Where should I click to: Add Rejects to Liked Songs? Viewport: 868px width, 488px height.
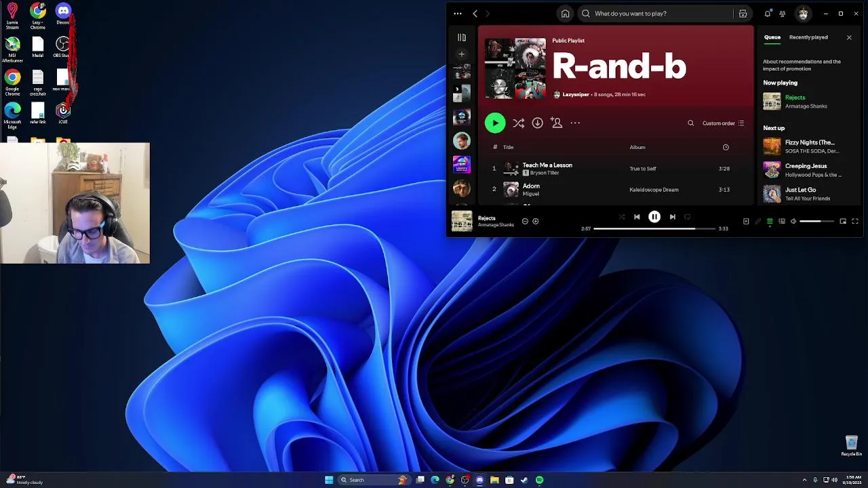(536, 221)
